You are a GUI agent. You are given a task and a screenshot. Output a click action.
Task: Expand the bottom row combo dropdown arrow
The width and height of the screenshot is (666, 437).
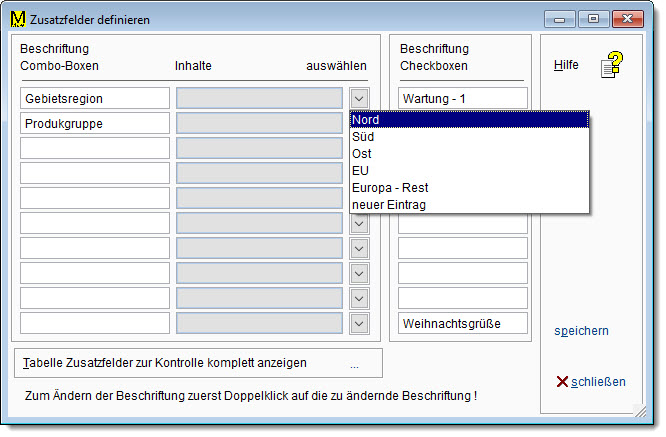[360, 323]
